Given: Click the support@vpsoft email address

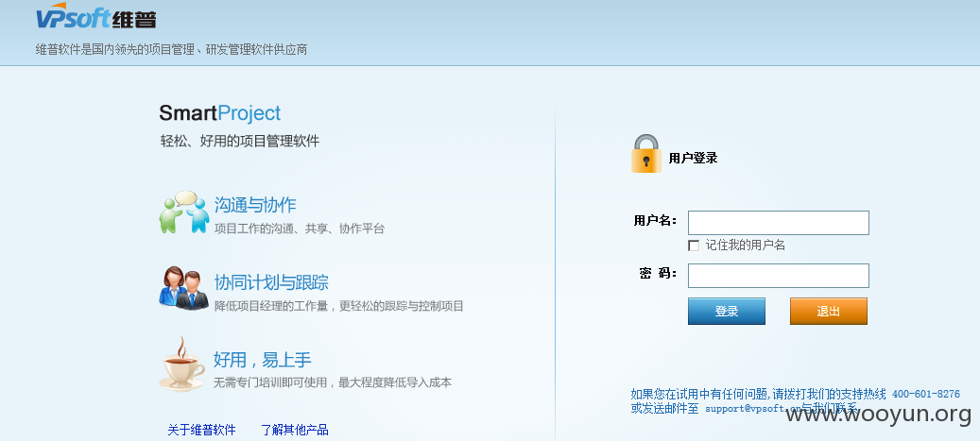Looking at the screenshot, I should click(752, 409).
